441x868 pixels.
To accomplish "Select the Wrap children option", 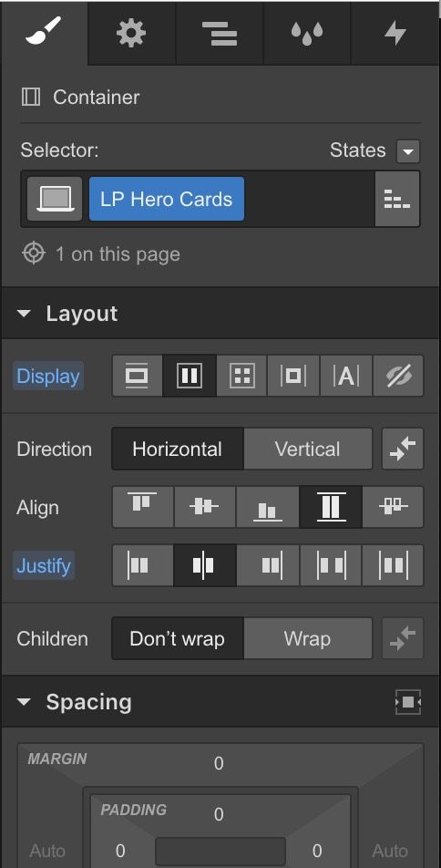I will [308, 639].
